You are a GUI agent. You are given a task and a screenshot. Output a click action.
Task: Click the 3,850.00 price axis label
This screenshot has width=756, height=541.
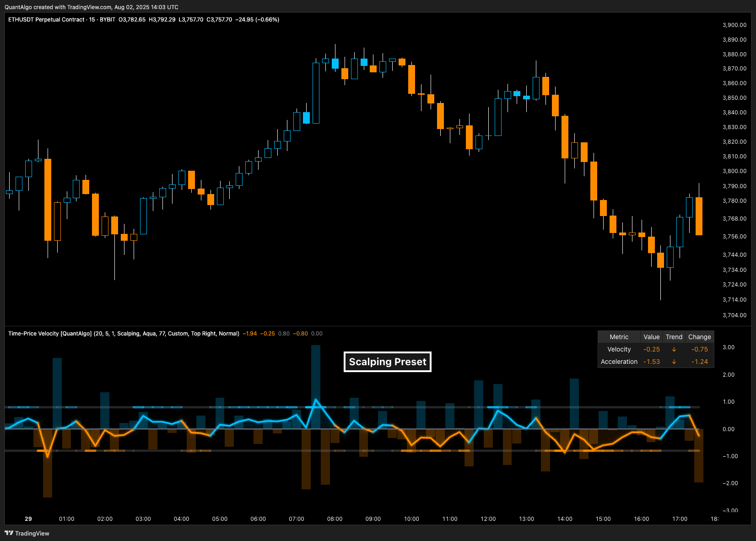734,98
